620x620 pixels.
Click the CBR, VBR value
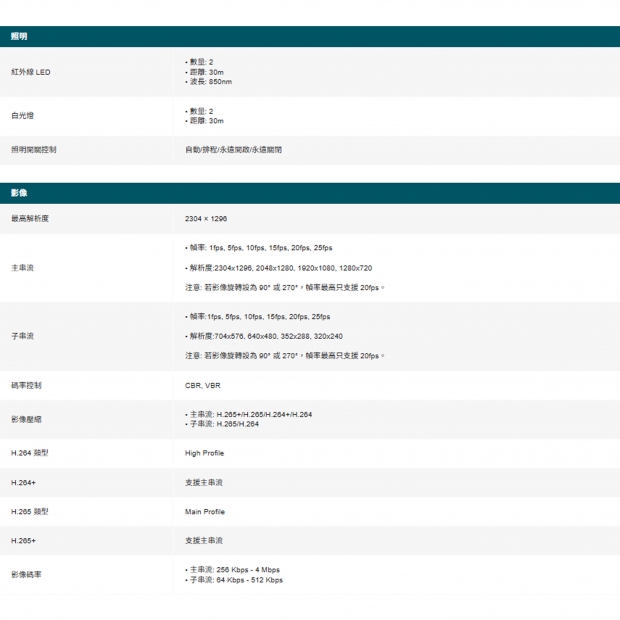pos(202,385)
